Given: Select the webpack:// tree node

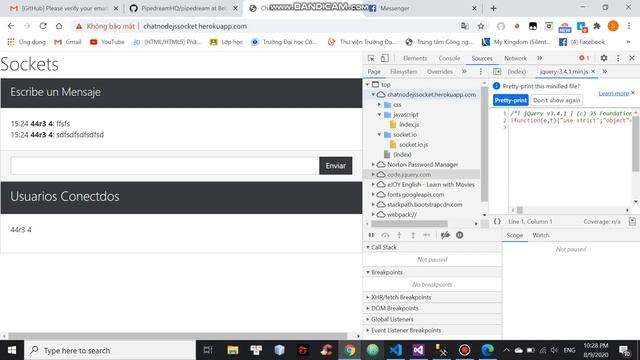Looking at the screenshot, I should point(402,214).
